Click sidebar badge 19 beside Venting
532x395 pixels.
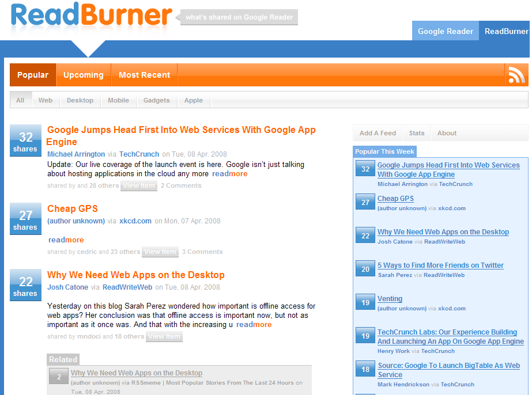point(365,302)
